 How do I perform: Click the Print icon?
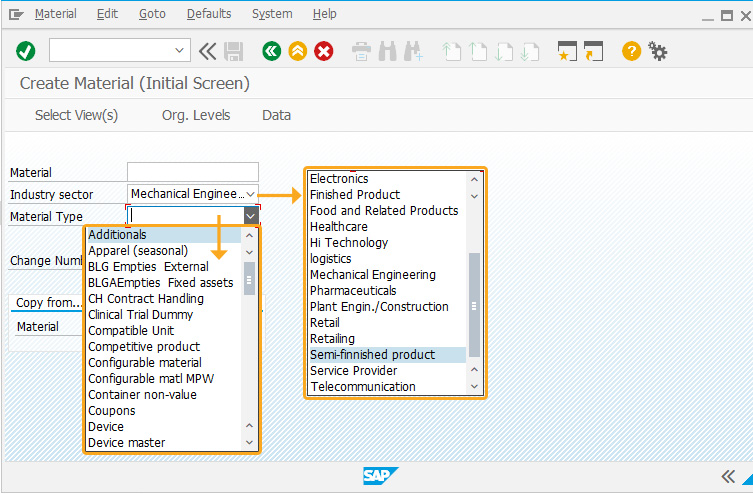click(361, 51)
